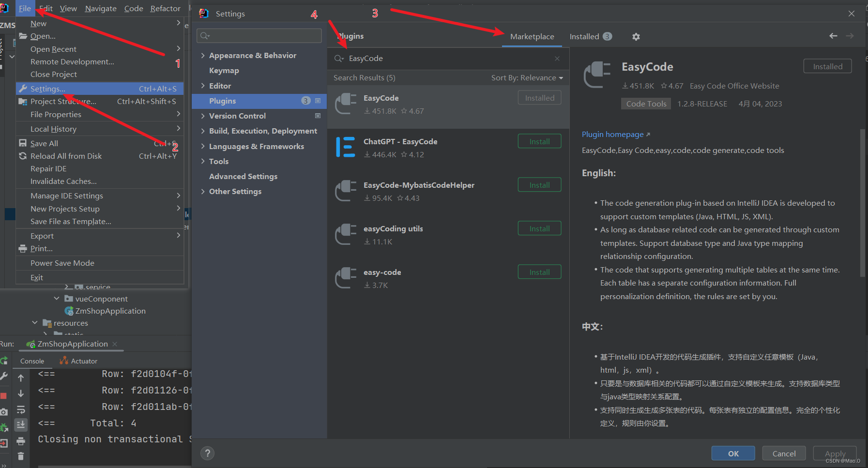868x468 pixels.
Task: Click the Exit login arrow icon in Run panel
Action: pyautogui.click(x=4, y=443)
